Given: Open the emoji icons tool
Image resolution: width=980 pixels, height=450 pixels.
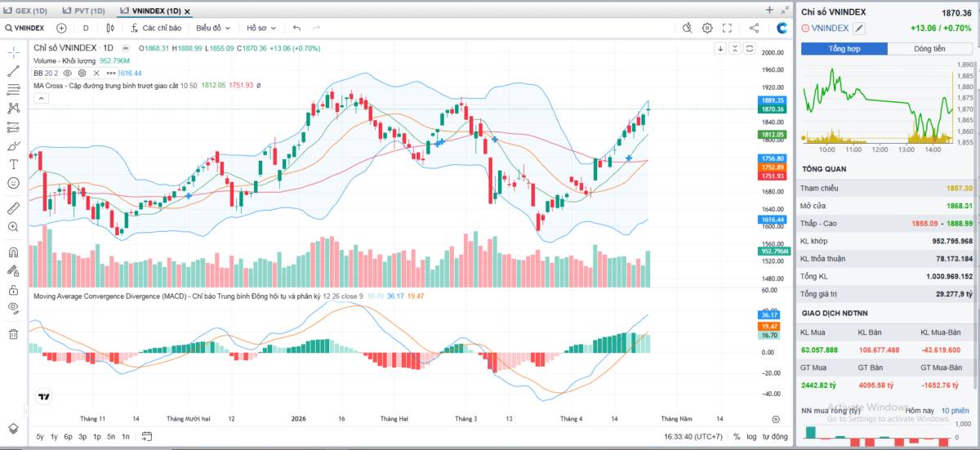Looking at the screenshot, I should (13, 183).
